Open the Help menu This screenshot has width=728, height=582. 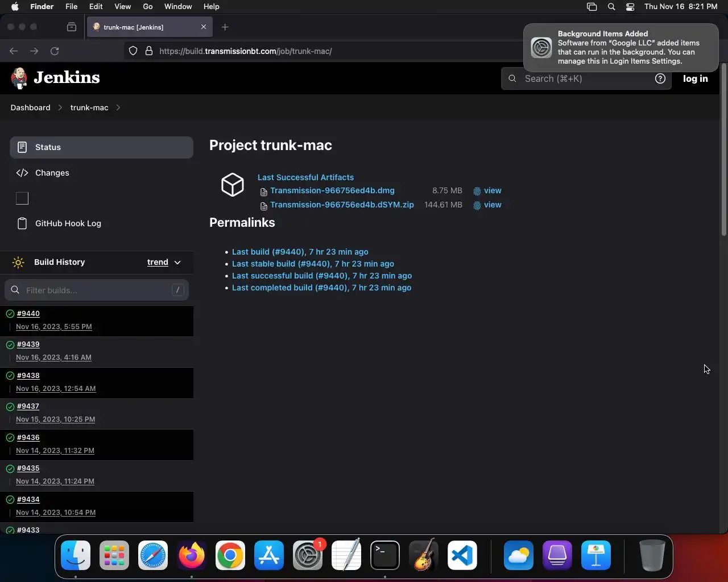pos(212,7)
